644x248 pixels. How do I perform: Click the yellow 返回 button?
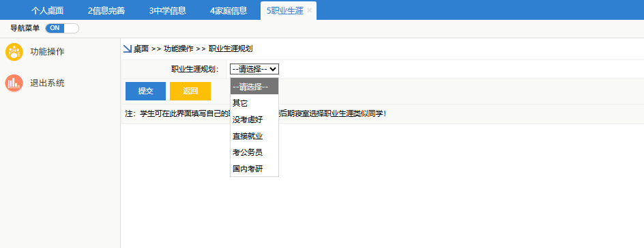190,92
